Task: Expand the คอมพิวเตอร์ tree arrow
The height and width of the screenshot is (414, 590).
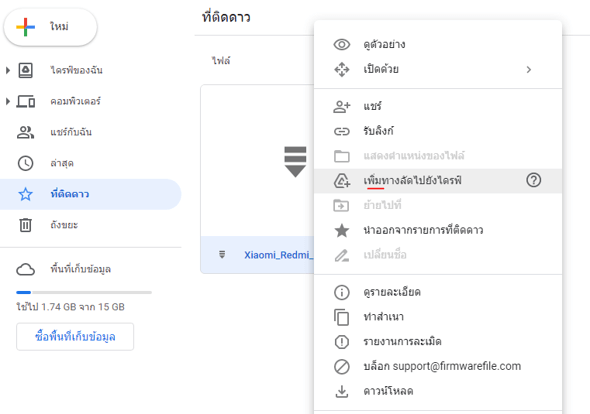Action: tap(8, 101)
